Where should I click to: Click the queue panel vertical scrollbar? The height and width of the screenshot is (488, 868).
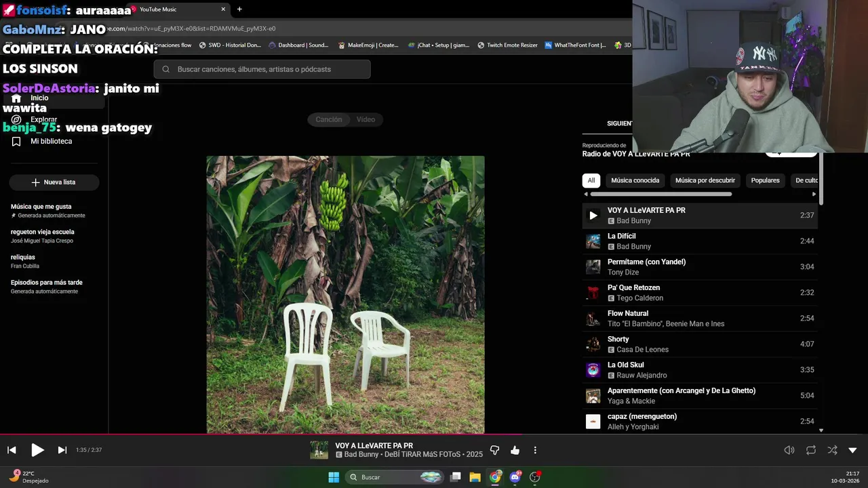coord(821,180)
